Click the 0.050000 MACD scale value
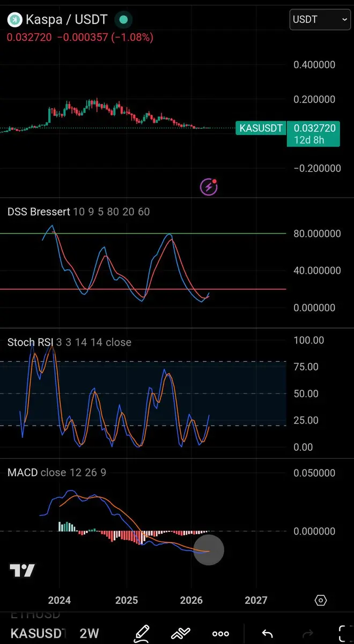Screen dimensions: 354x644 pos(314,473)
